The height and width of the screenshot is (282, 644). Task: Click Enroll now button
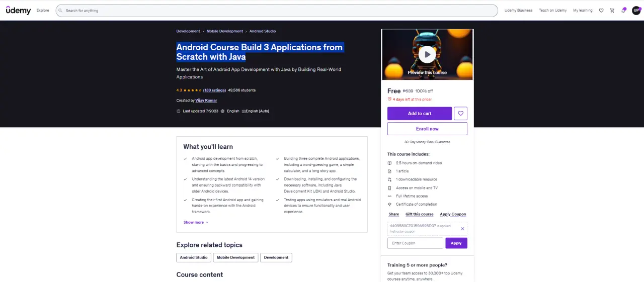pos(427,129)
